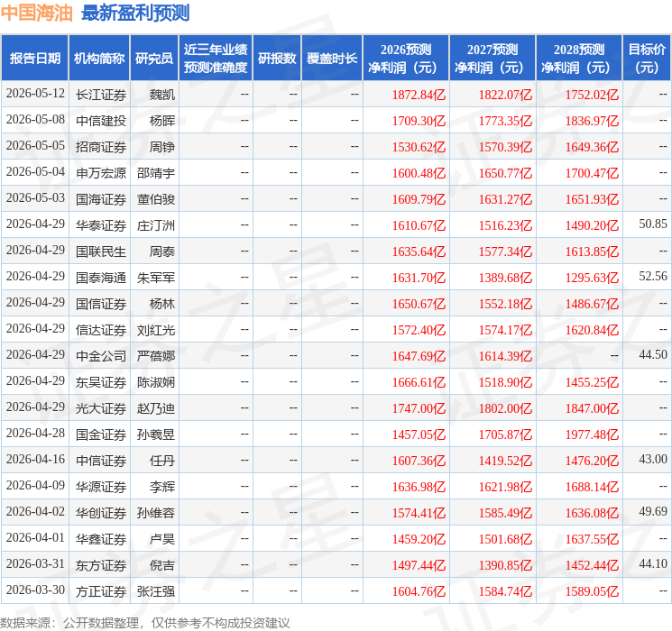Click the 最新盈利预测 heading
The height and width of the screenshot is (631, 672).
coord(135,13)
